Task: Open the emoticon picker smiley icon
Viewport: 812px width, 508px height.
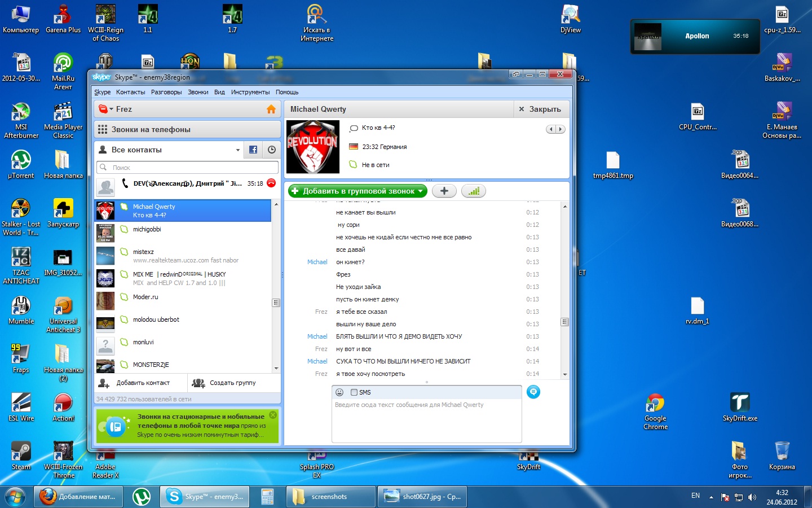Action: pos(339,392)
